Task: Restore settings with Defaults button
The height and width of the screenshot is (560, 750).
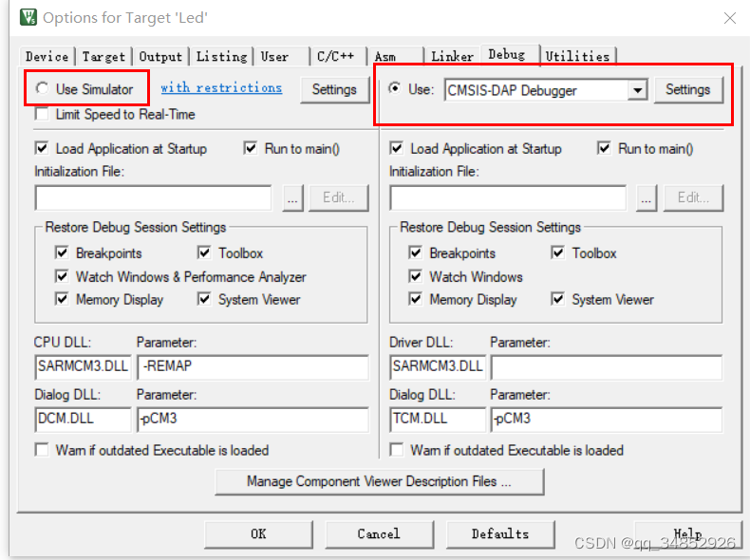Action: click(x=500, y=534)
